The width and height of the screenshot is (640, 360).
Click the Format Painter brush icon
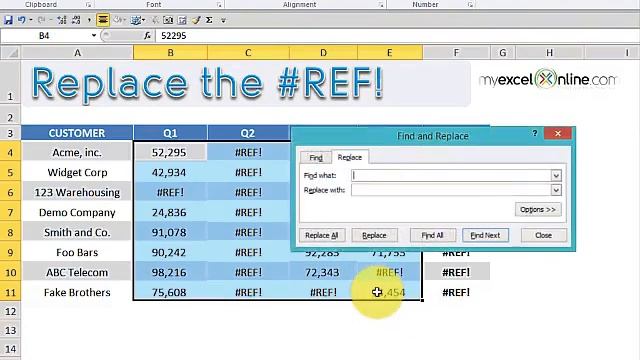click(x=196, y=20)
